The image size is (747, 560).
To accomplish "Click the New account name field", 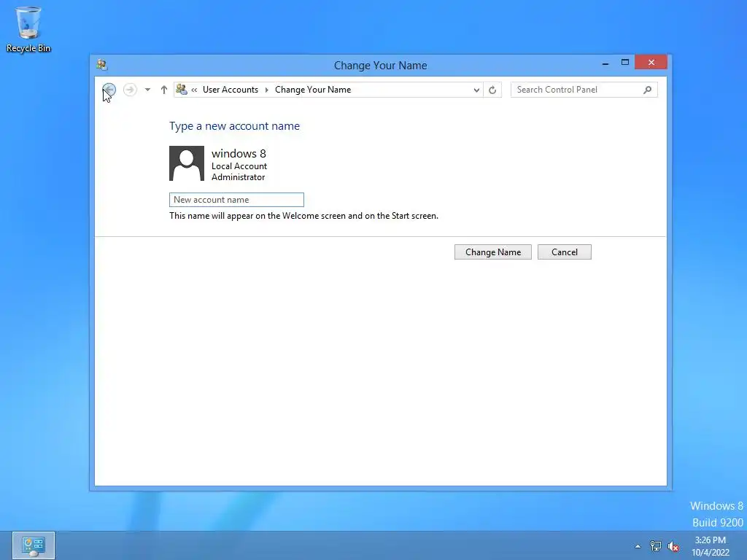I will [236, 200].
